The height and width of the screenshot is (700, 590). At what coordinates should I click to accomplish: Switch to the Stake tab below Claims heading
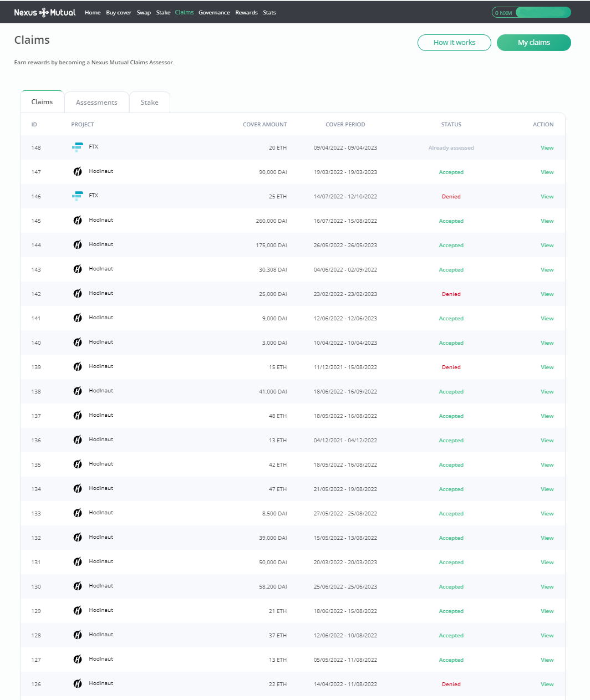pos(150,103)
